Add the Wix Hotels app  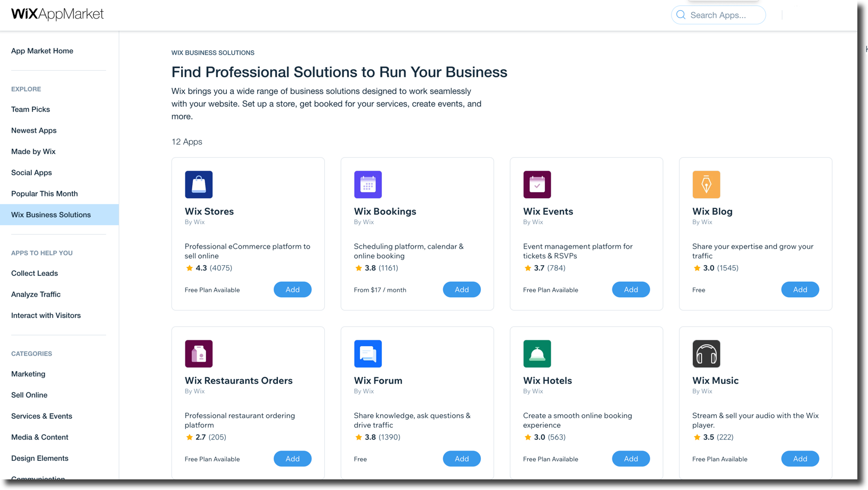tap(631, 459)
